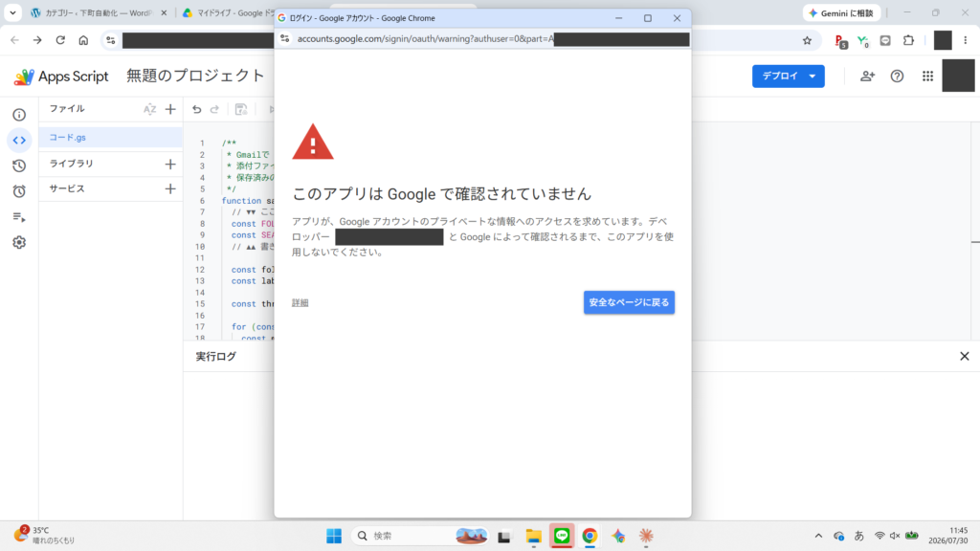This screenshot has width=980, height=551.
Task: Open project history icon in sidebar
Action: (19, 165)
